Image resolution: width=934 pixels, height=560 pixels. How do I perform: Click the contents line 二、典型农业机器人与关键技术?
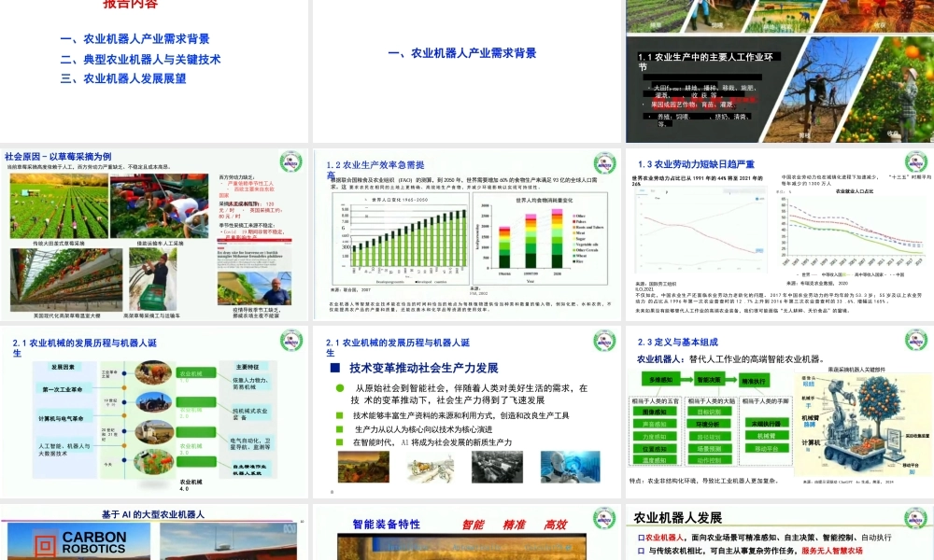click(141, 59)
